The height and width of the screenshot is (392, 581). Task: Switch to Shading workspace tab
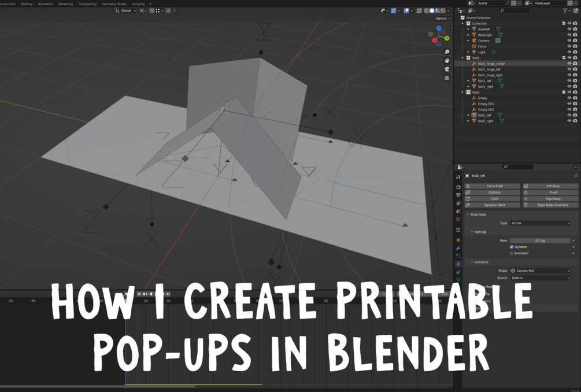[x=27, y=3]
